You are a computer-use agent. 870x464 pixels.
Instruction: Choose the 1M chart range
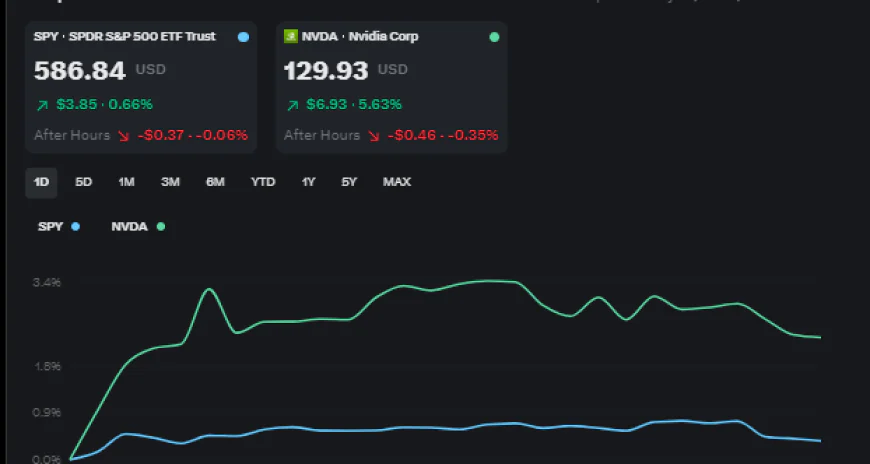pyautogui.click(x=126, y=182)
